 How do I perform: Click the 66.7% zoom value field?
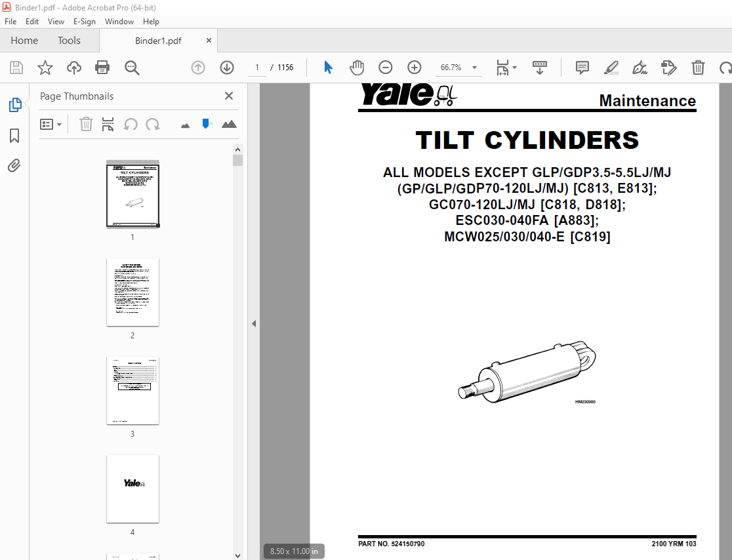point(451,68)
